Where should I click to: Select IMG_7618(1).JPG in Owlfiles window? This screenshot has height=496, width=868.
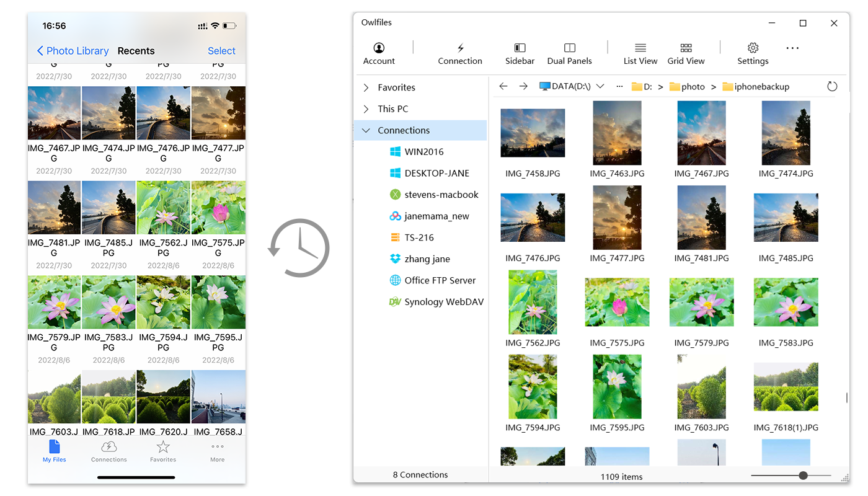pyautogui.click(x=786, y=386)
